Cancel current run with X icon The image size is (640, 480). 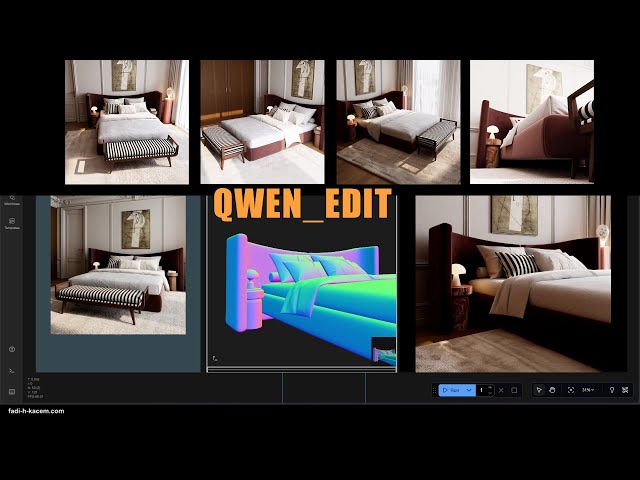[501, 390]
